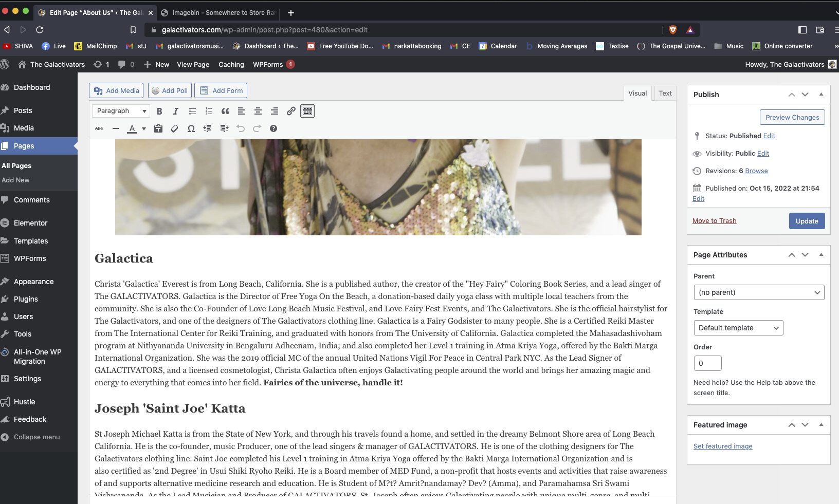Open Dashboard in the sidebar menu
Viewport: 839px width, 504px height.
pos(39,87)
